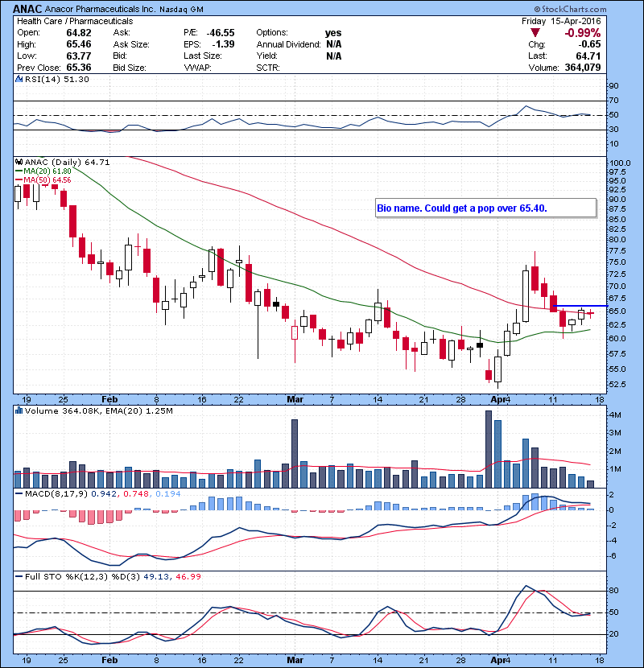Viewport: 644px width, 668px height.
Task: Click the Volume value 364,079
Action: 583,68
